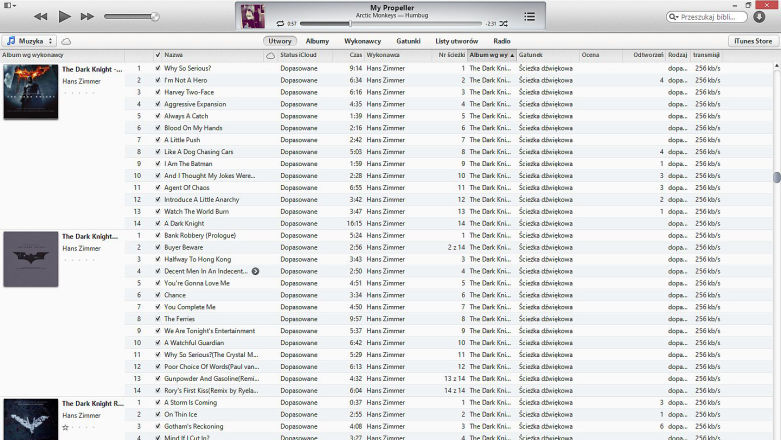Image resolution: width=781 pixels, height=440 pixels.
Task: Toggle Album wg wykonawcy sort direction
Action: tap(492, 55)
